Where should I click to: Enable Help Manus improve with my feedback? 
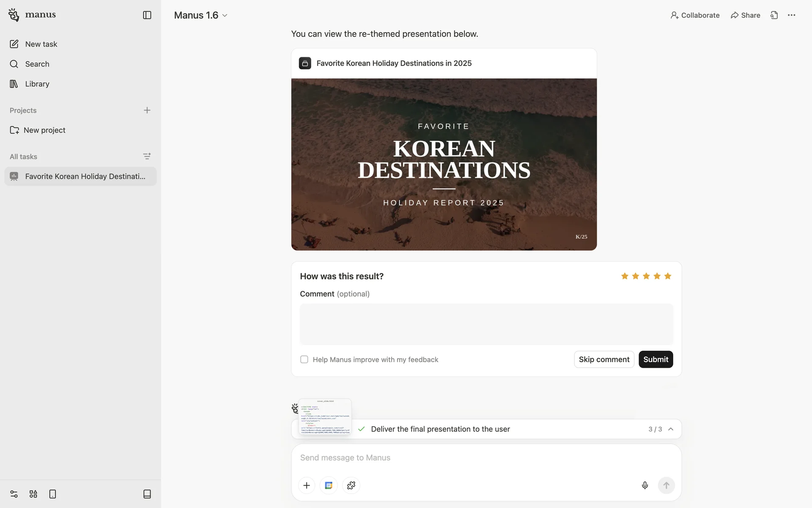[304, 359]
